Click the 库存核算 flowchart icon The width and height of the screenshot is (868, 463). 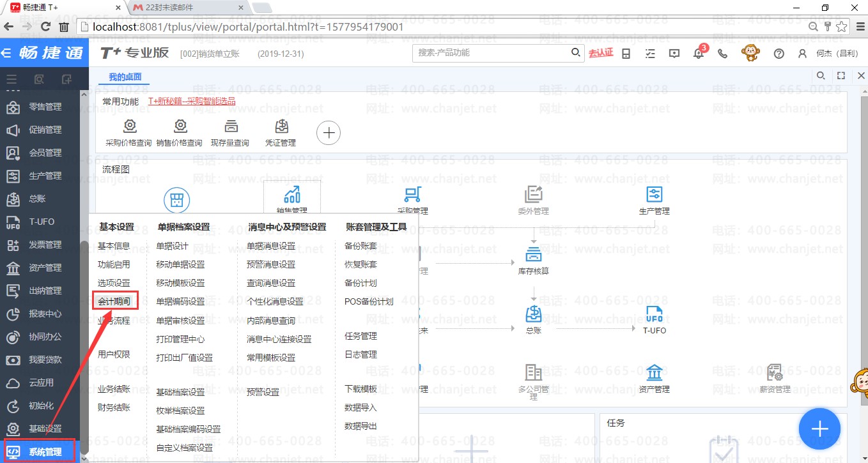[533, 255]
